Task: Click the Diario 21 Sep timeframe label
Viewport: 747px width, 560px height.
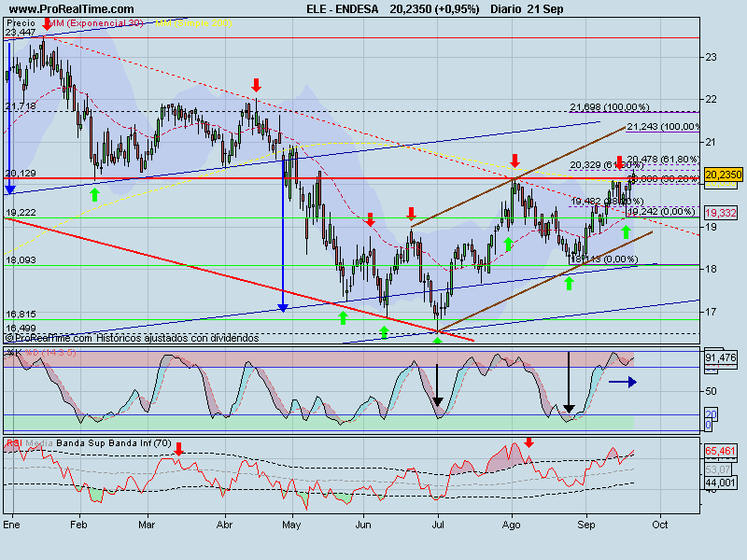Action: pyautogui.click(x=527, y=9)
